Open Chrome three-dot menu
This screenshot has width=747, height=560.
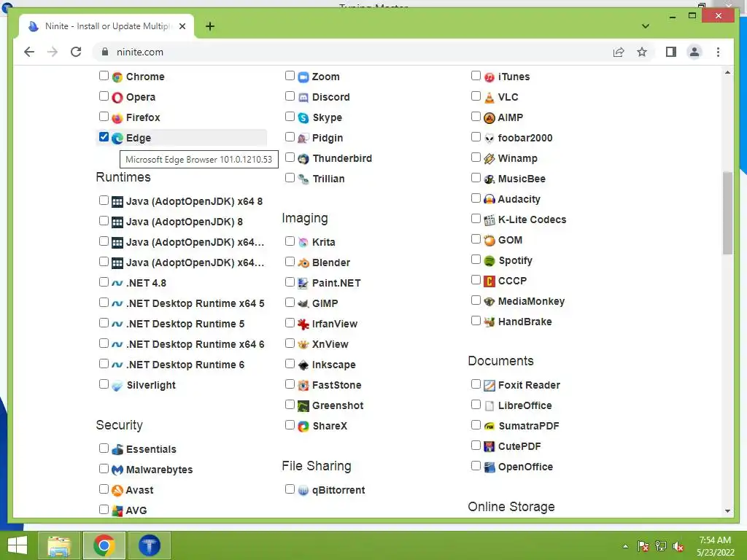point(718,52)
